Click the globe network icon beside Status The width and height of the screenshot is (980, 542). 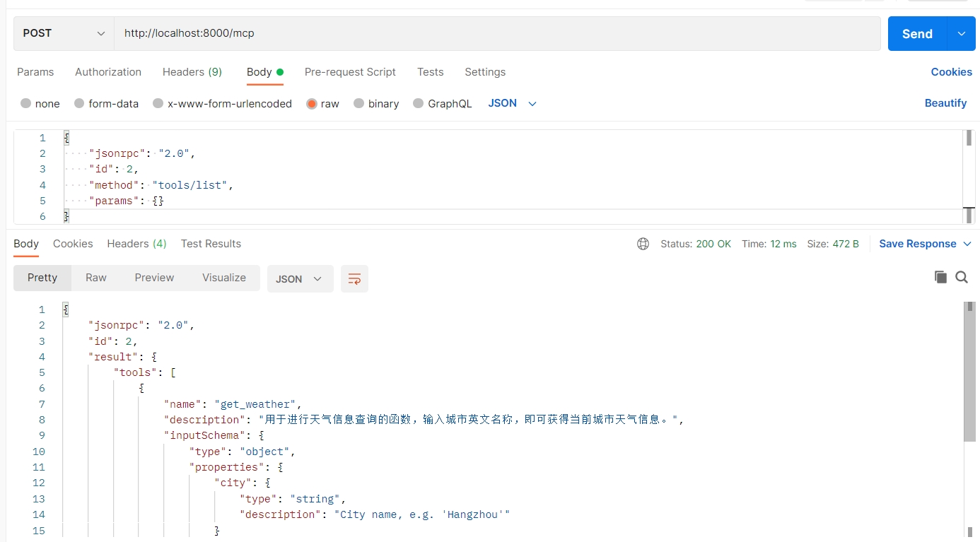click(x=643, y=244)
